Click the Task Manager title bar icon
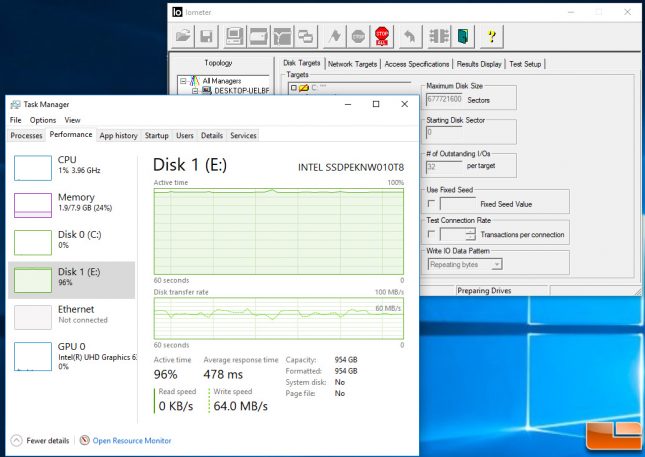The image size is (645, 457). (x=15, y=104)
